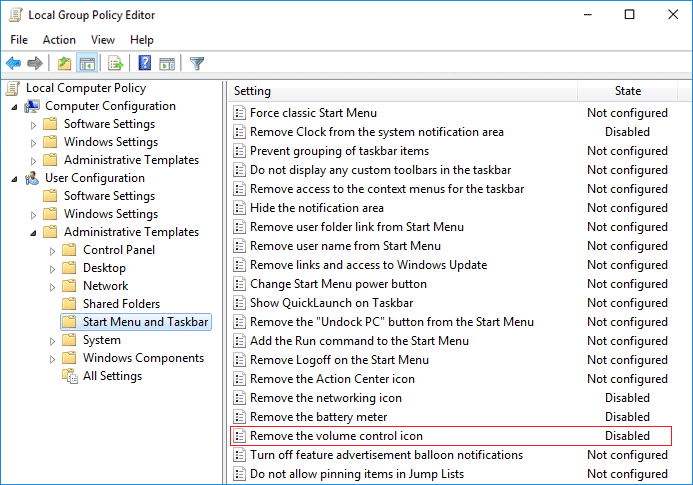Click the Back arrow toolbar icon
This screenshot has width=693, height=485.
(x=14, y=64)
